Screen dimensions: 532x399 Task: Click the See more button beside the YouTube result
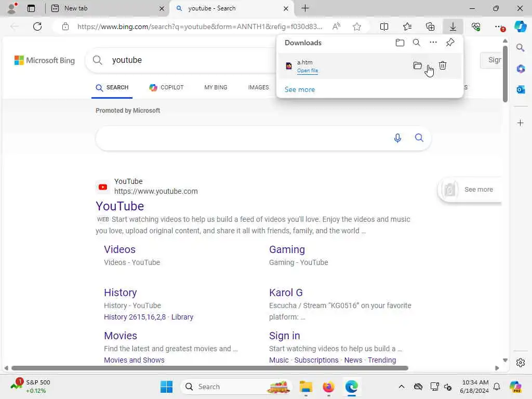(470, 190)
